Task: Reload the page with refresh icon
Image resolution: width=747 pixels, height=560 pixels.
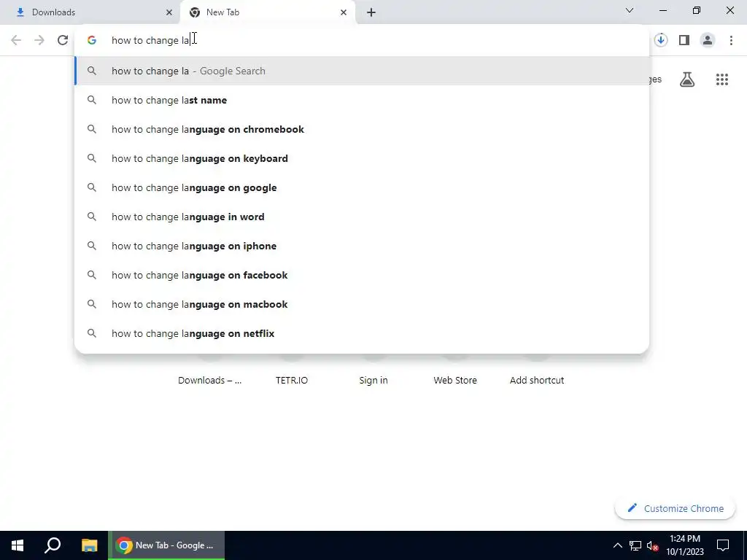Action: [x=63, y=40]
